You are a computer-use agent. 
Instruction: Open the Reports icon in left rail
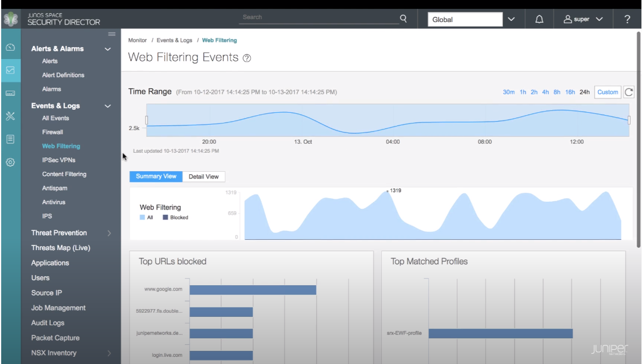tap(10, 139)
